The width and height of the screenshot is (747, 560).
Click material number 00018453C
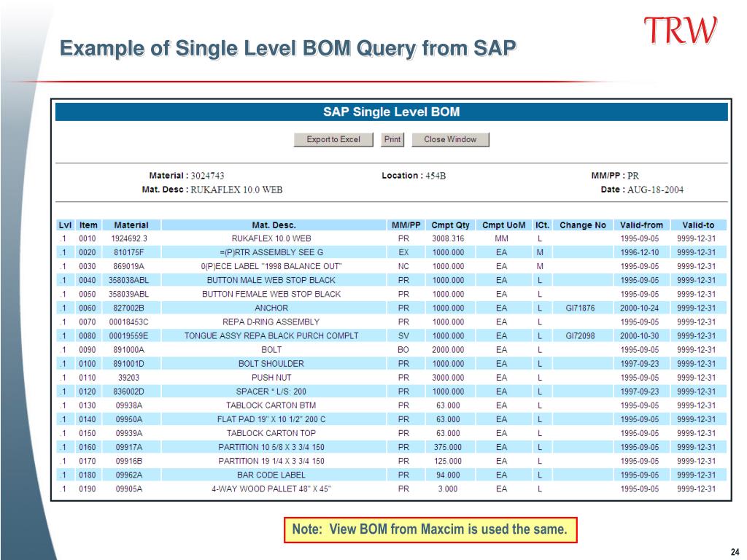click(x=128, y=322)
